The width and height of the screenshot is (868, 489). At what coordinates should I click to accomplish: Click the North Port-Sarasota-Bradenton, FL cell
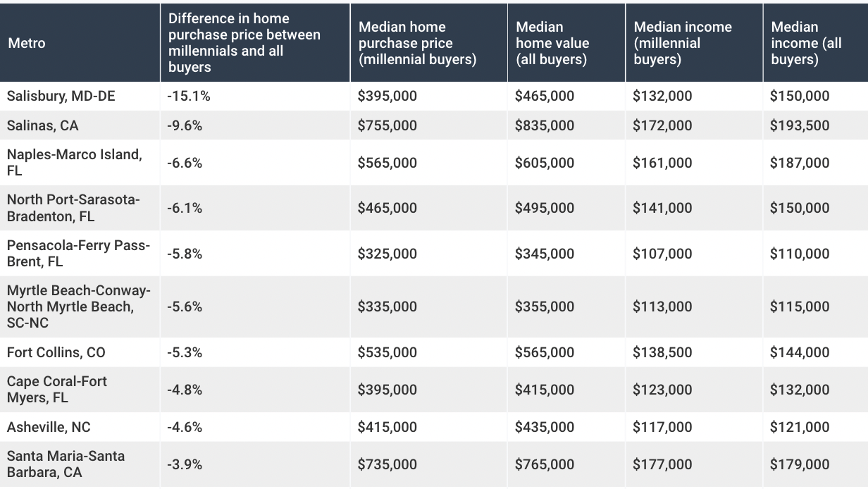(x=73, y=208)
